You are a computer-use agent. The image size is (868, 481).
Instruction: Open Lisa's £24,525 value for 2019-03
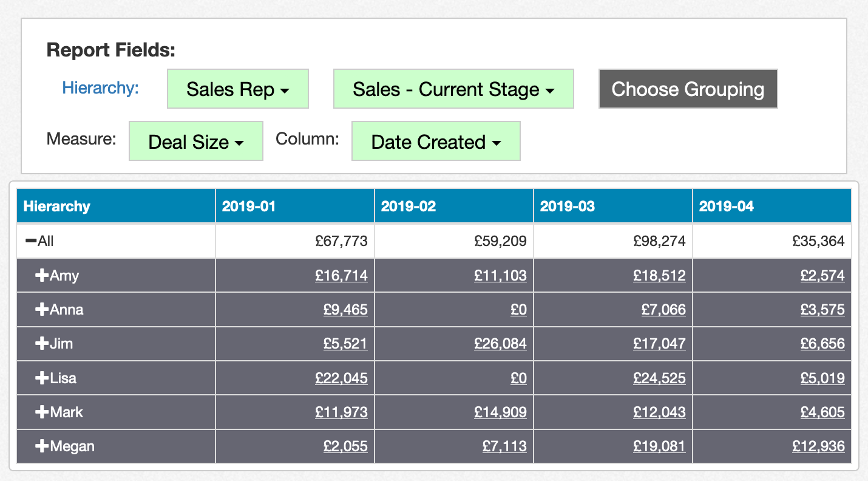pos(659,378)
